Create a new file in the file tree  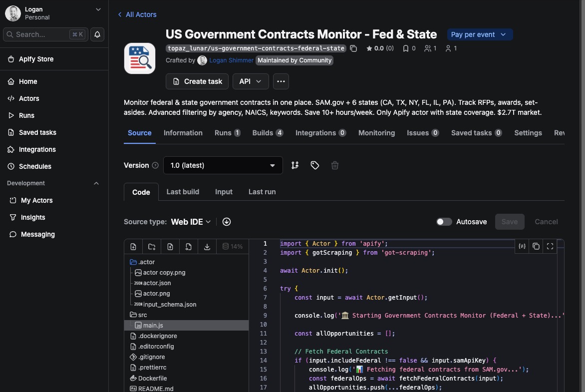[x=133, y=246]
